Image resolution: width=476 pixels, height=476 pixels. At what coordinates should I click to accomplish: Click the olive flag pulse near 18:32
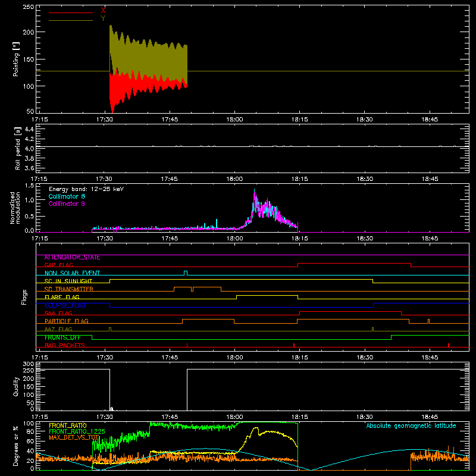[373, 330]
